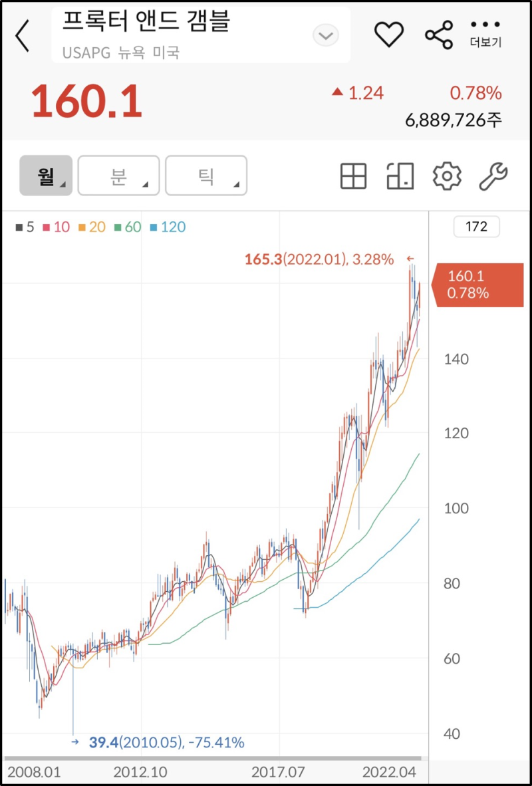Open the multi-chart grid layout icon
Image resolution: width=532 pixels, height=786 pixels.
pyautogui.click(x=353, y=176)
